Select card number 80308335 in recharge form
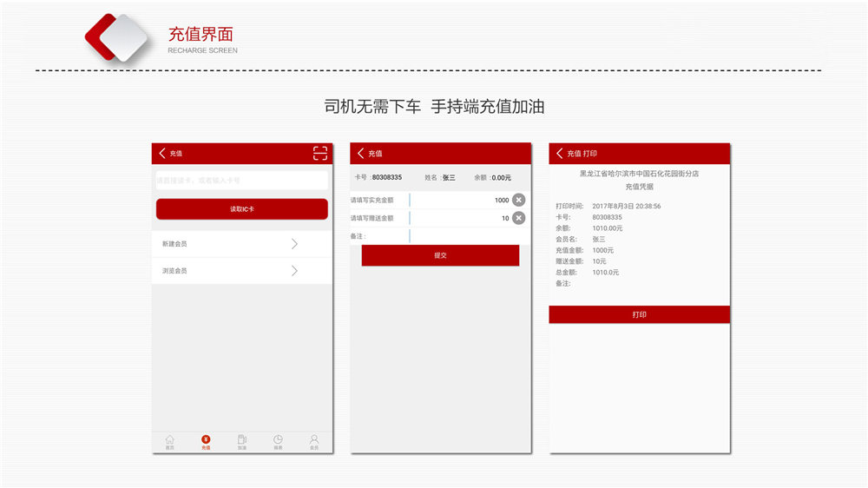 pyautogui.click(x=387, y=177)
